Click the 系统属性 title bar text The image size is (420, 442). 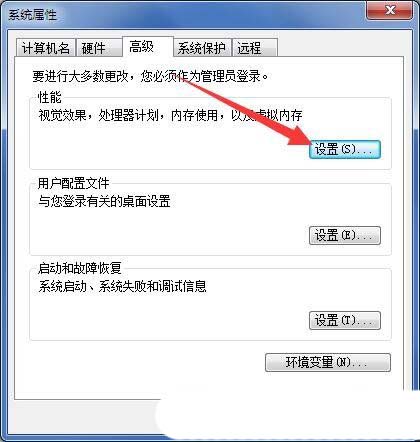(x=32, y=15)
